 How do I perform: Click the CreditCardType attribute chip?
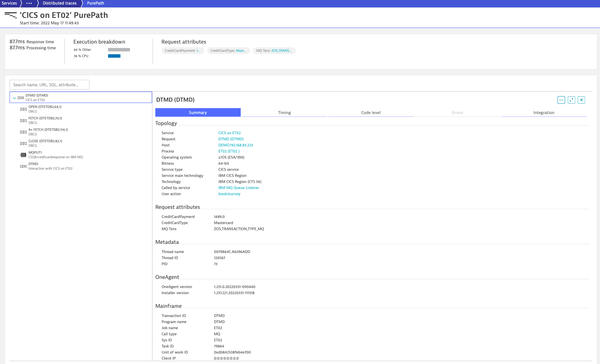pos(228,51)
